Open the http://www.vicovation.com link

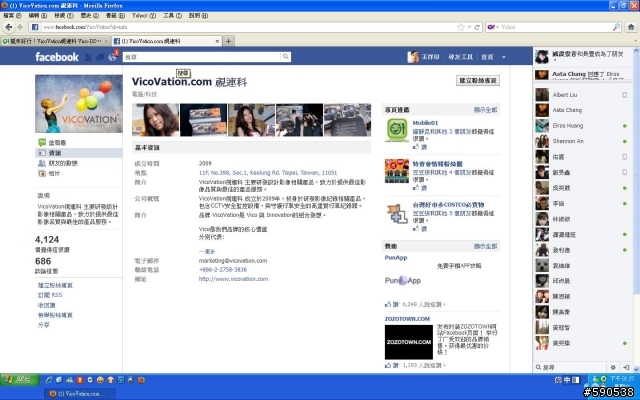(x=233, y=279)
